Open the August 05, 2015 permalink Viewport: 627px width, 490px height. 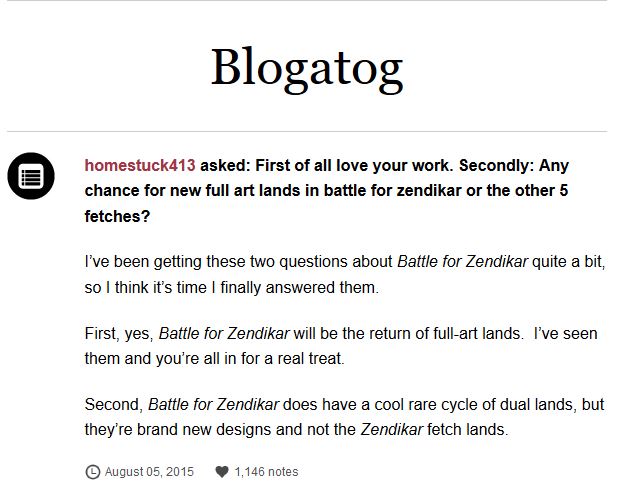click(x=149, y=472)
